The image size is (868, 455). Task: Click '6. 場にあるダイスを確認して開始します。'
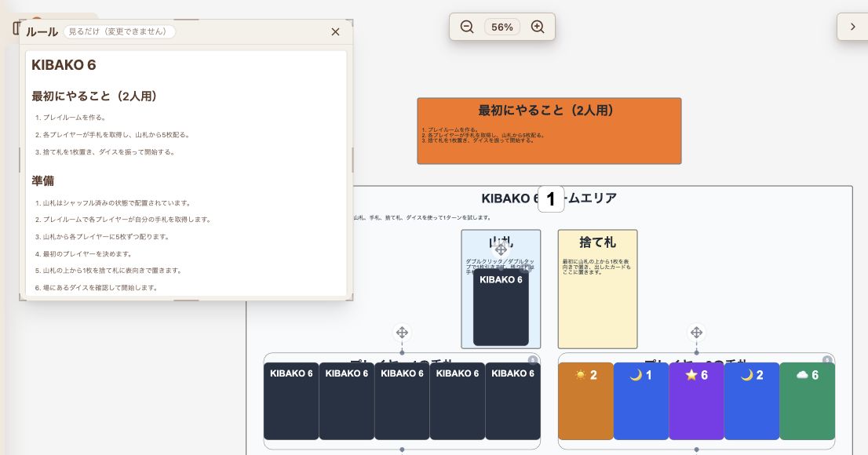click(x=97, y=287)
